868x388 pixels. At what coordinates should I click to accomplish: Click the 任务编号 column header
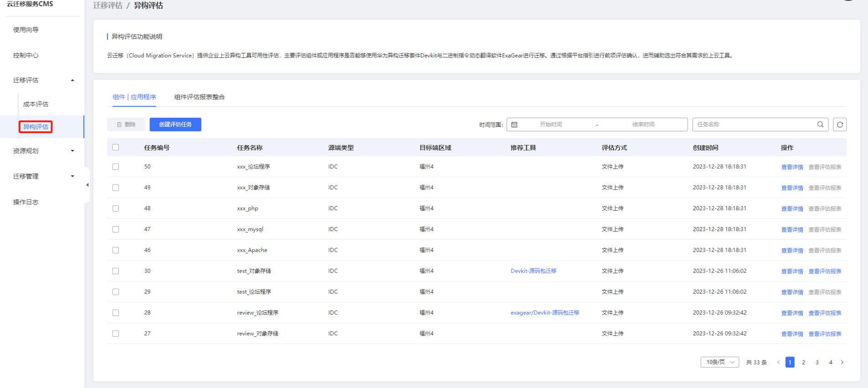coord(157,148)
